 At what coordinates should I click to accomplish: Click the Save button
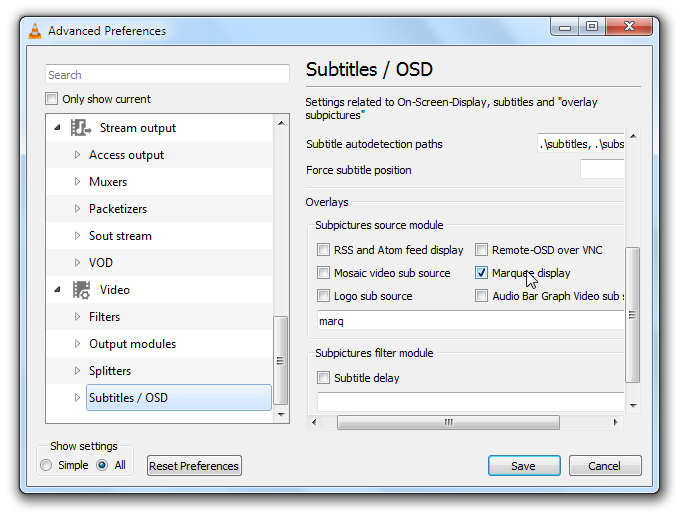tap(524, 466)
